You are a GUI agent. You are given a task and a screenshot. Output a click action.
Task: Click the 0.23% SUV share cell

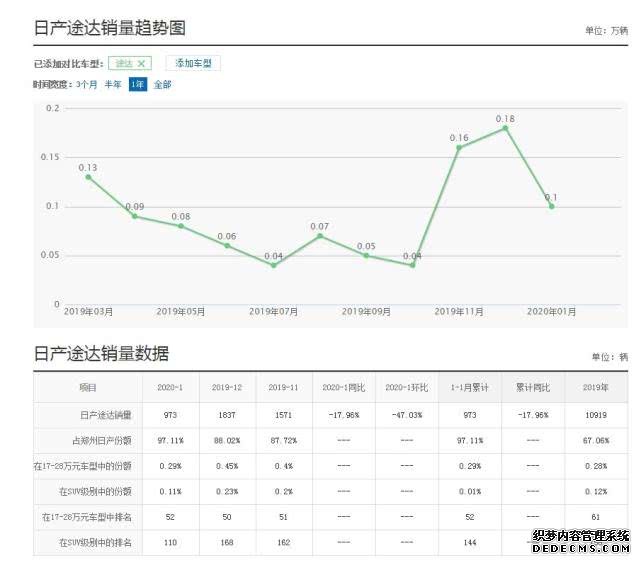pyautogui.click(x=227, y=491)
